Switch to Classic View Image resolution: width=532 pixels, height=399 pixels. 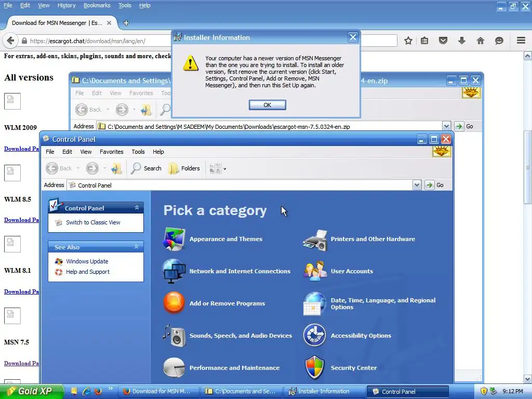click(93, 222)
